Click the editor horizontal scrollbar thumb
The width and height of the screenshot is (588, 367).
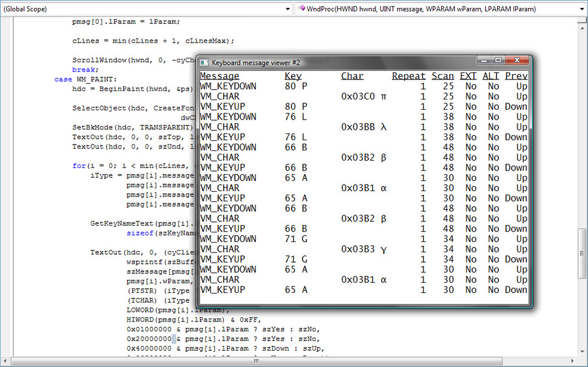click(256, 360)
